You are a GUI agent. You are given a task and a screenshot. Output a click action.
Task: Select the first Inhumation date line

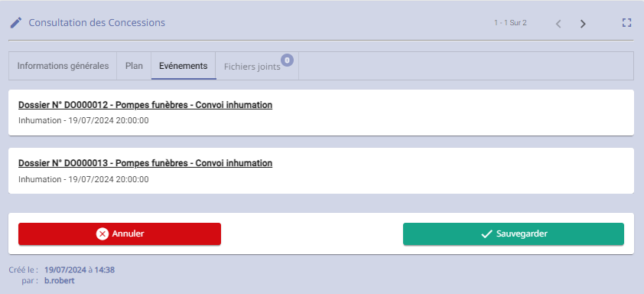pos(83,121)
